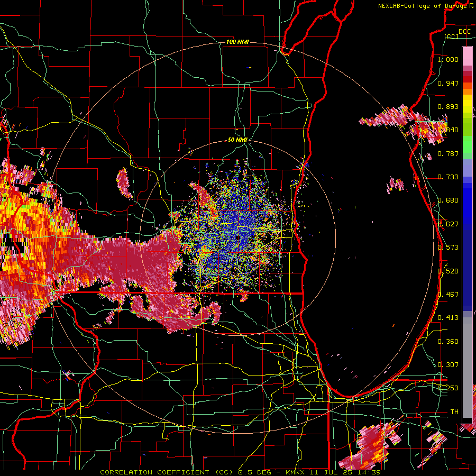Click the "[CC]" unit label above the color scale
This screenshot has width=476, height=476.
(x=452, y=36)
